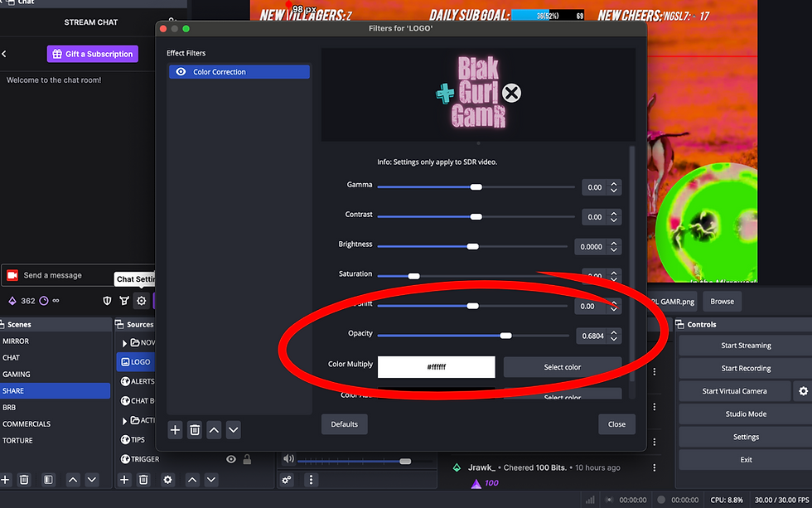Click the Opacity slider handle
This screenshot has height=508, width=812.
pyautogui.click(x=506, y=336)
